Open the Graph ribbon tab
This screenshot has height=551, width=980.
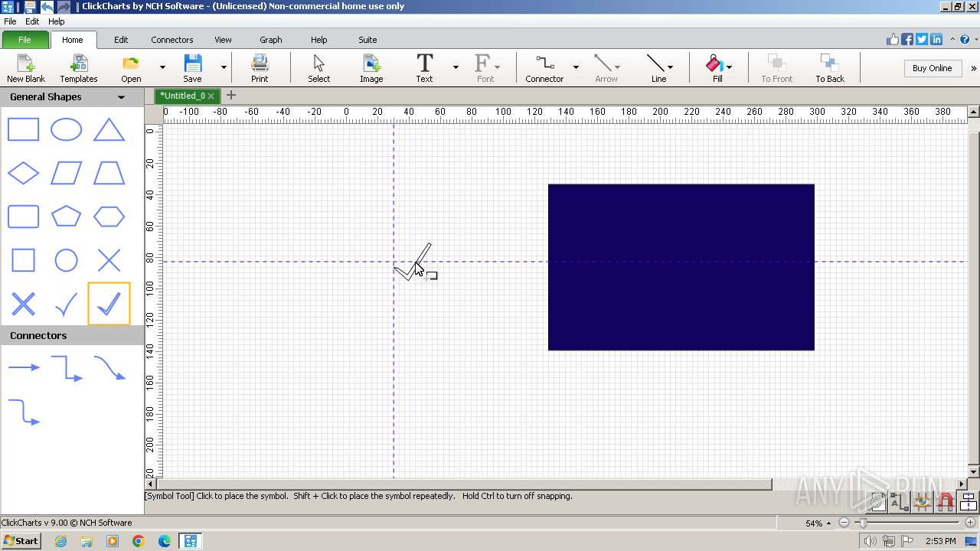point(271,40)
